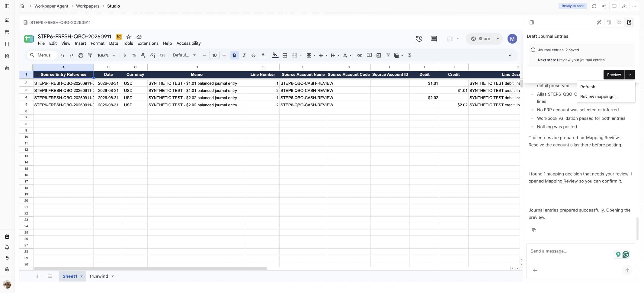The height and width of the screenshot is (293, 644).
Task: Open the fill color picker
Action: [x=275, y=55]
